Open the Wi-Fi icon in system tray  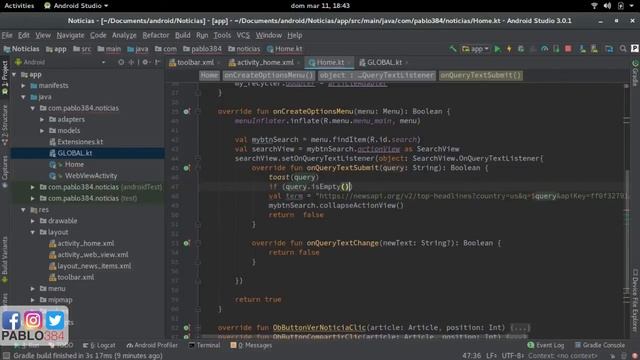594,6
